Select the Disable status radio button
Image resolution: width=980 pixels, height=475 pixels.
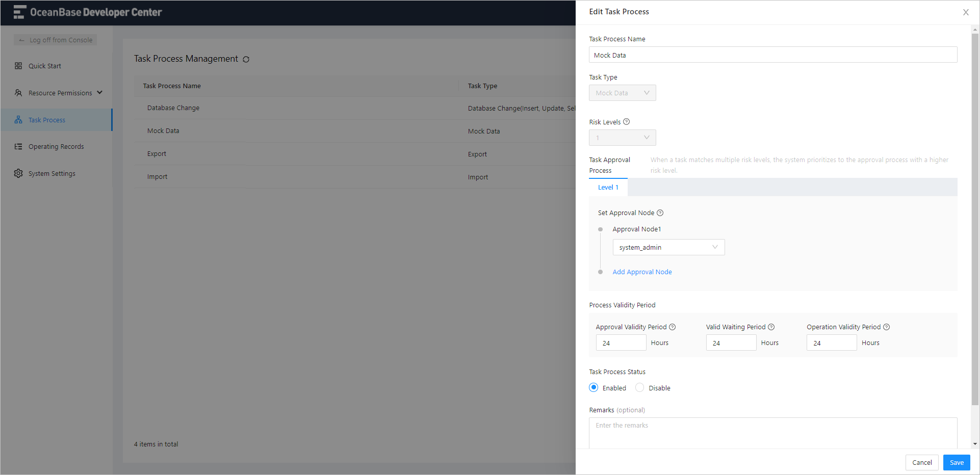point(640,387)
